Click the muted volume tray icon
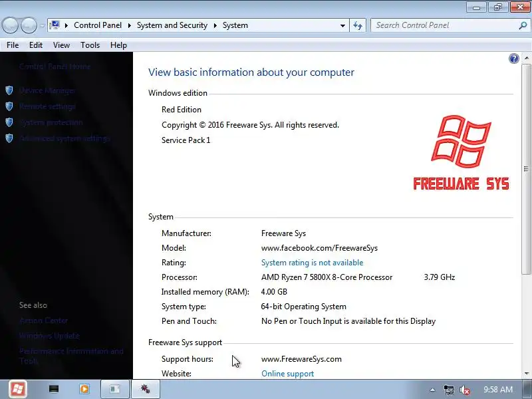 (x=464, y=390)
